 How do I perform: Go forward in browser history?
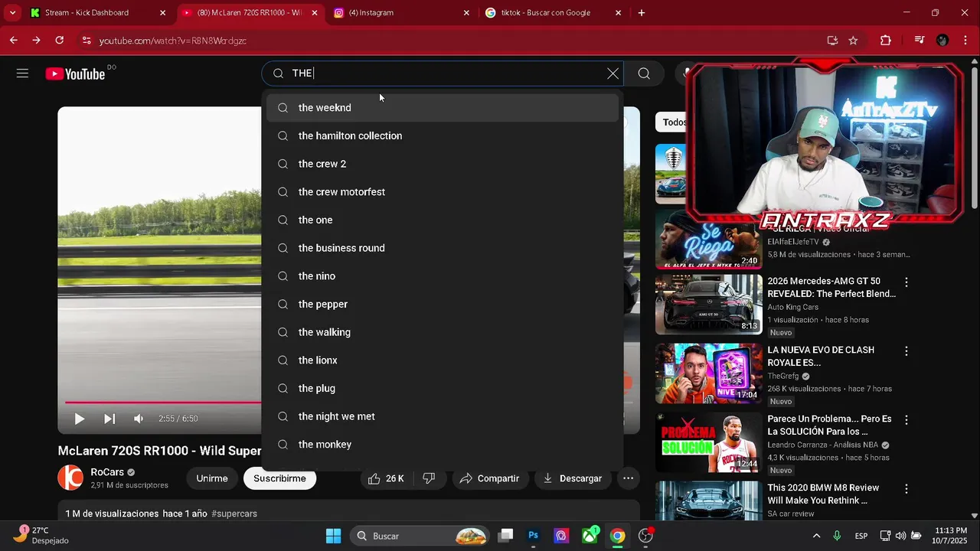pyautogui.click(x=36, y=41)
